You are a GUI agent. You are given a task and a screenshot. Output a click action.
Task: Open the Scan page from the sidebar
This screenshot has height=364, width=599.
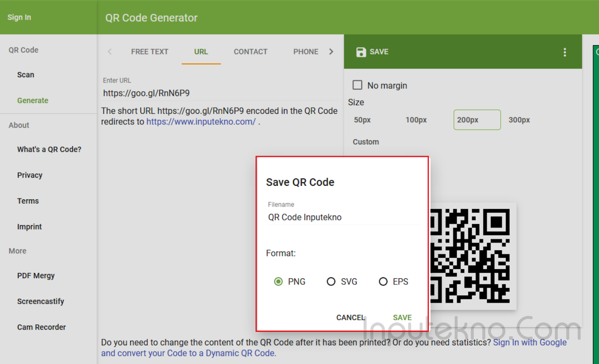tap(25, 74)
